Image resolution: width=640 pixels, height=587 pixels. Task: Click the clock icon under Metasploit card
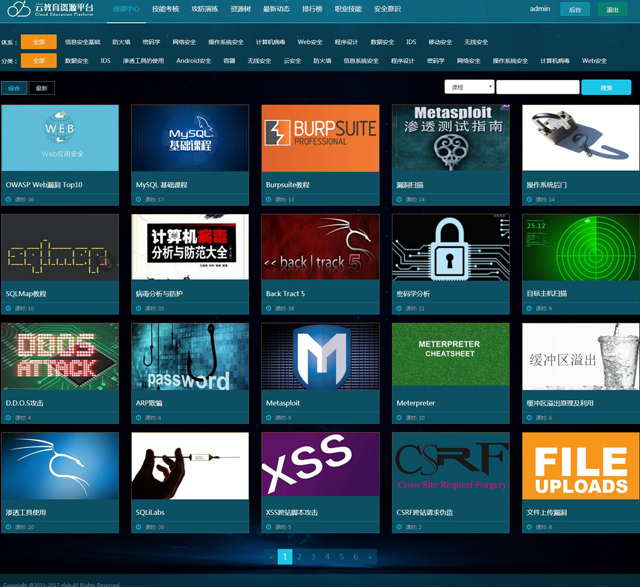tap(269, 418)
